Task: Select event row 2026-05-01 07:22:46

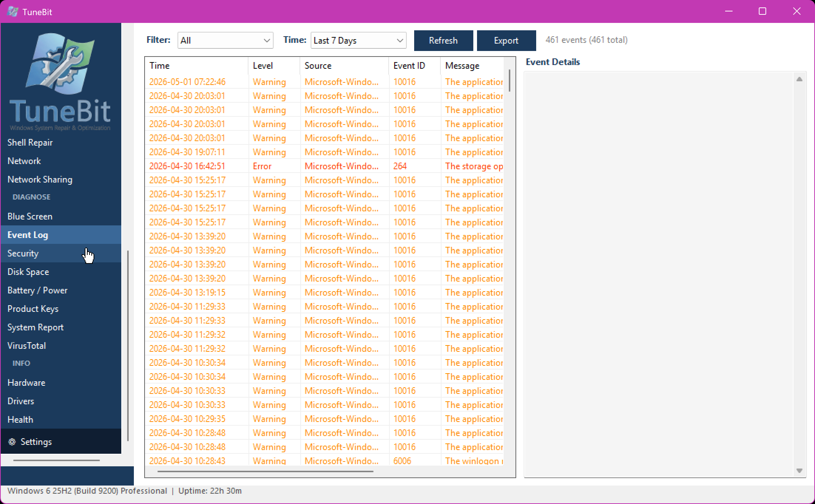Action: tap(324, 82)
